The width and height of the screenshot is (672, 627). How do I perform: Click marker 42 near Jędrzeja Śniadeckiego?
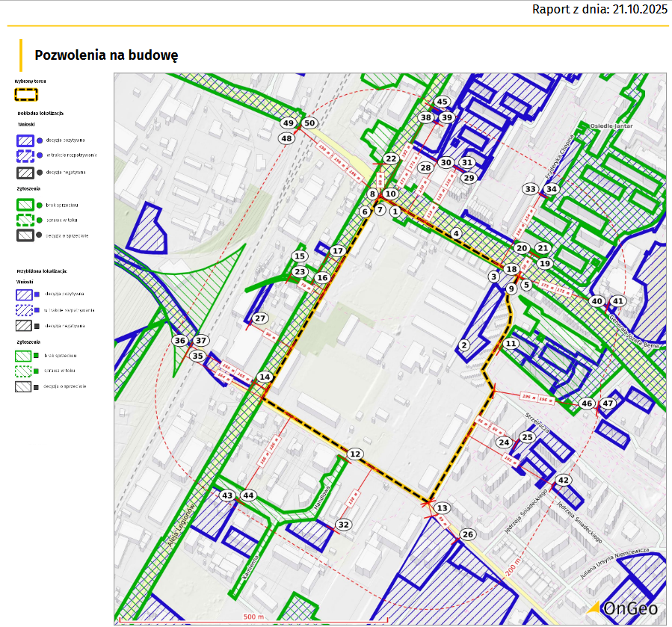point(564,480)
